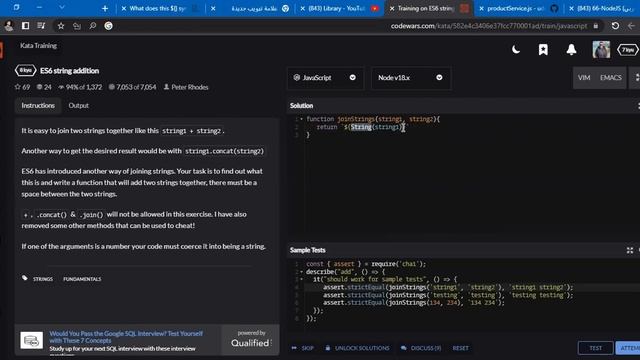This screenshot has height=360, width=640.
Task: Click the tag icon beside STRINGS
Action: pos(25,278)
